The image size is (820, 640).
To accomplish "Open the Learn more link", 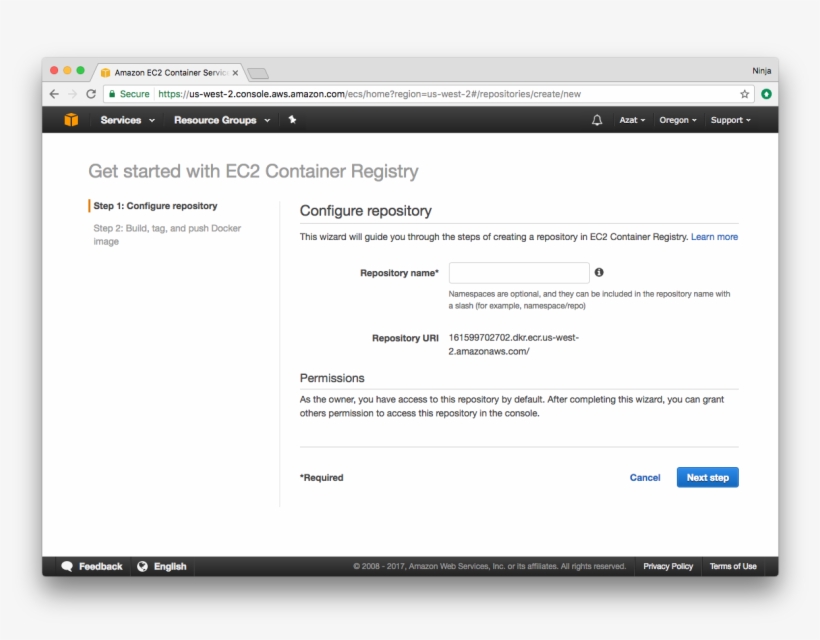I will tap(714, 236).
